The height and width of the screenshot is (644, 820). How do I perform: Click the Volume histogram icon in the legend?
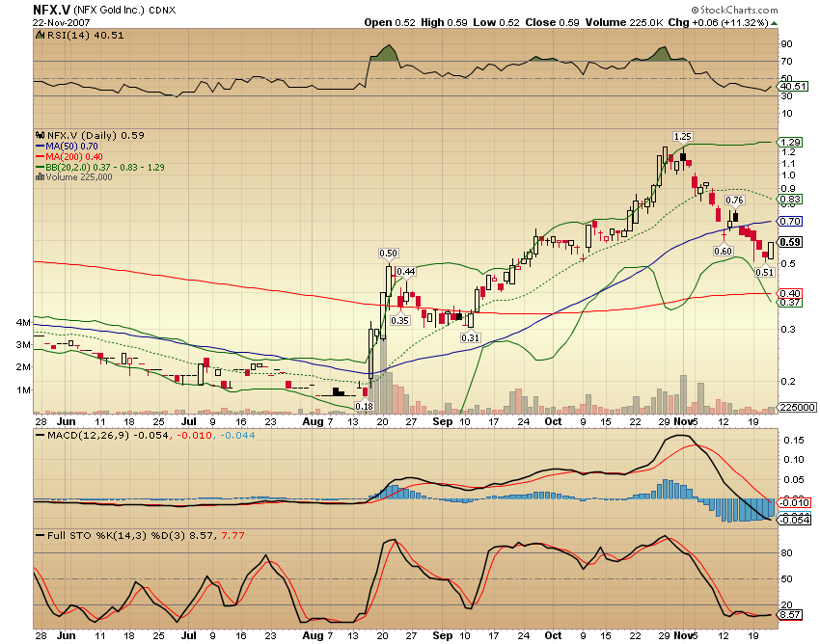[40, 176]
